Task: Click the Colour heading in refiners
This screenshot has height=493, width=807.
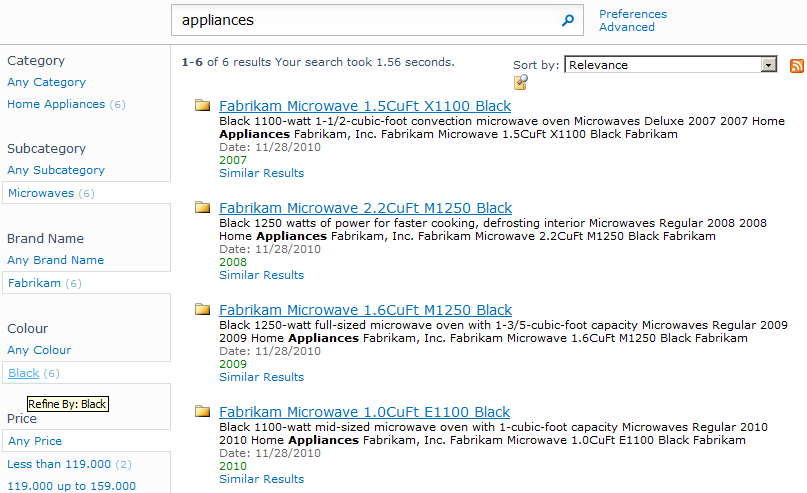Action: 27,329
